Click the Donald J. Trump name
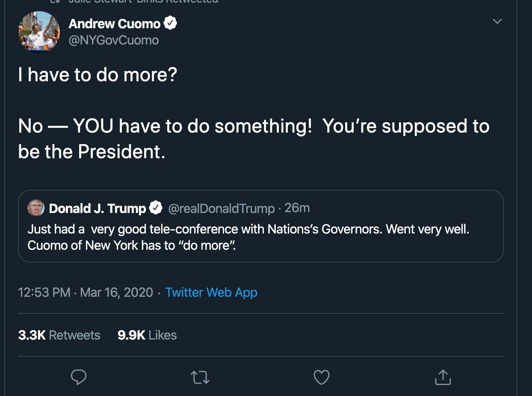532x396 pixels. click(x=98, y=208)
